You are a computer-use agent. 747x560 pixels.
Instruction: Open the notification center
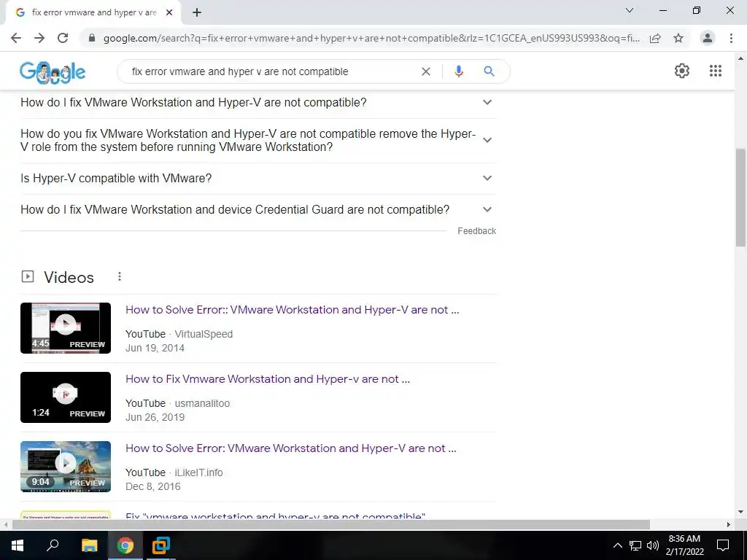tap(723, 545)
